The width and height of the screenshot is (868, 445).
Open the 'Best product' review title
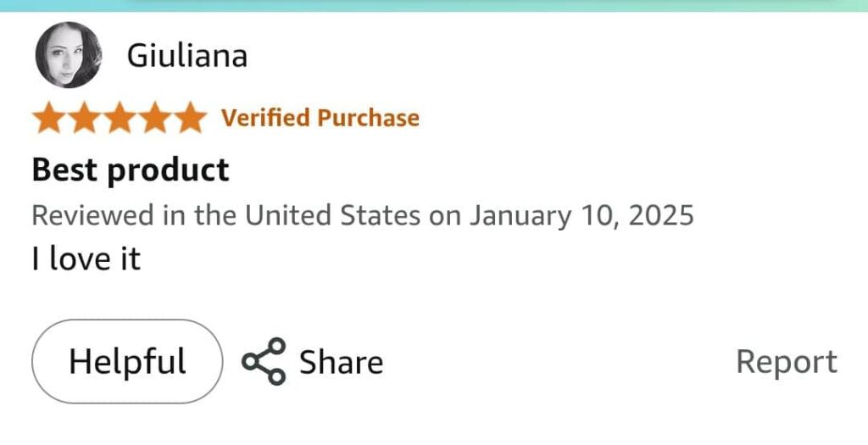point(131,170)
